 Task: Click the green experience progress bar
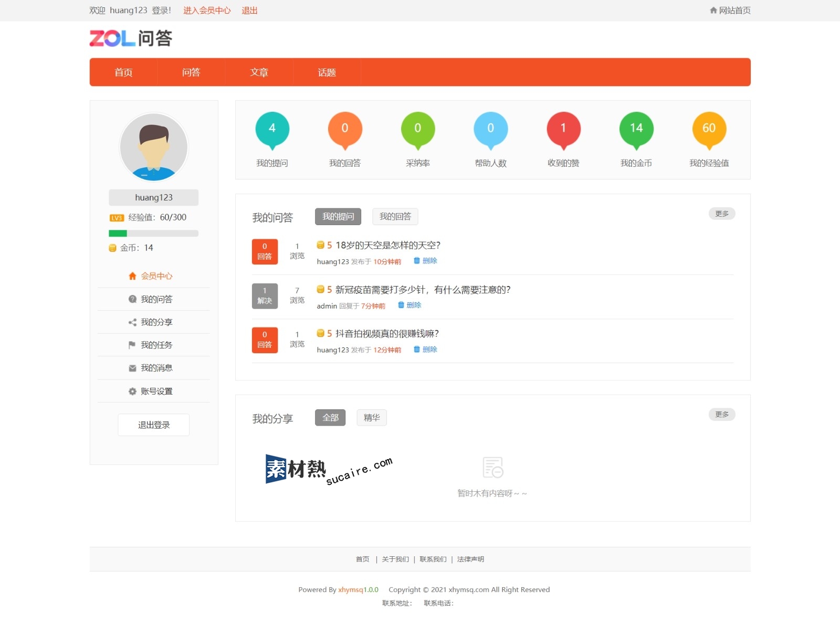pyautogui.click(x=118, y=234)
